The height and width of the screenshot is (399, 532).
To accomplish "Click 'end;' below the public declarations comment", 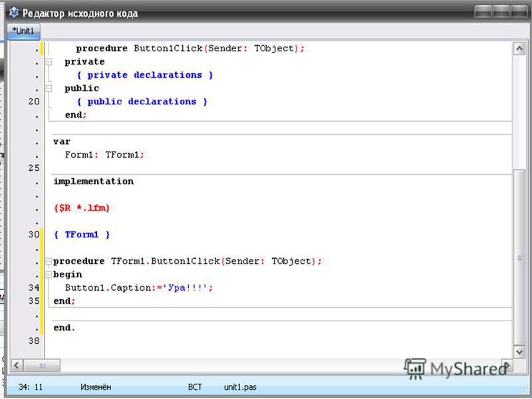I will coord(76,115).
